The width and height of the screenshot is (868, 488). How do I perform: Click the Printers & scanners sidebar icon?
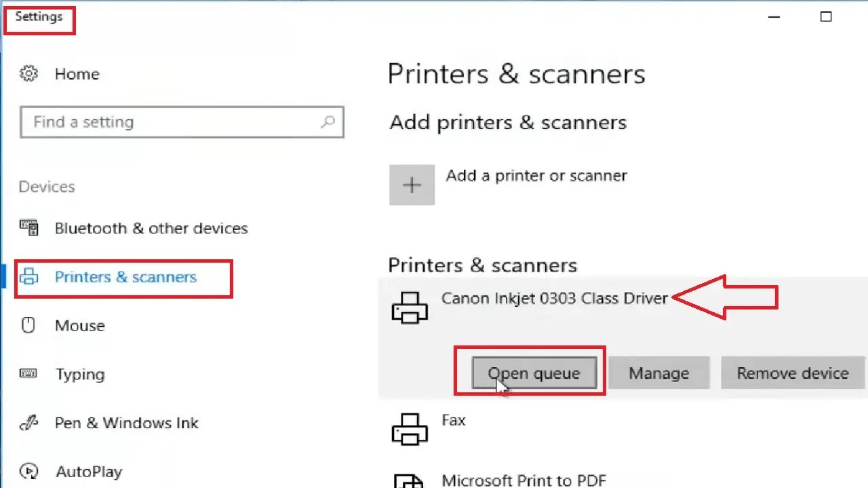click(28, 276)
